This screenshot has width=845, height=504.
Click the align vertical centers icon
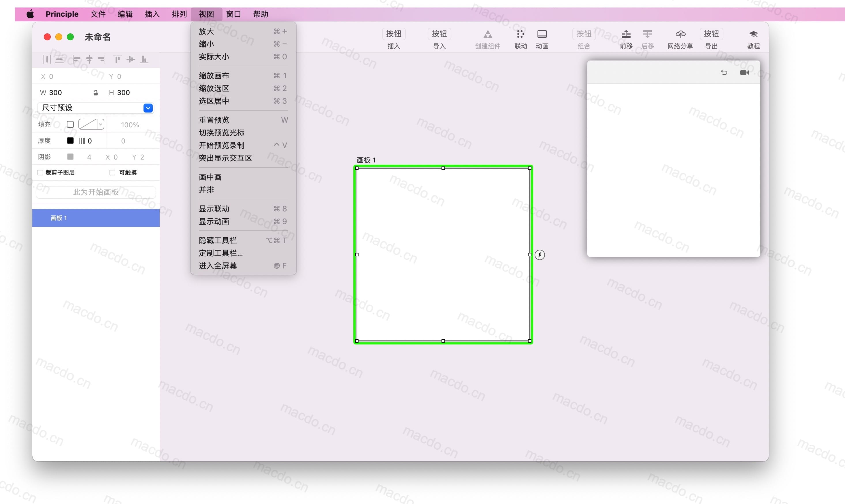(131, 59)
